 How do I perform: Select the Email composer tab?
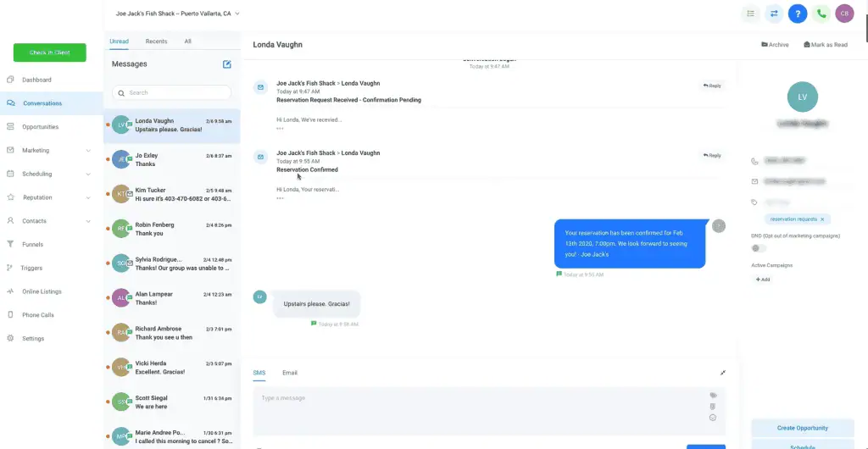pos(290,373)
